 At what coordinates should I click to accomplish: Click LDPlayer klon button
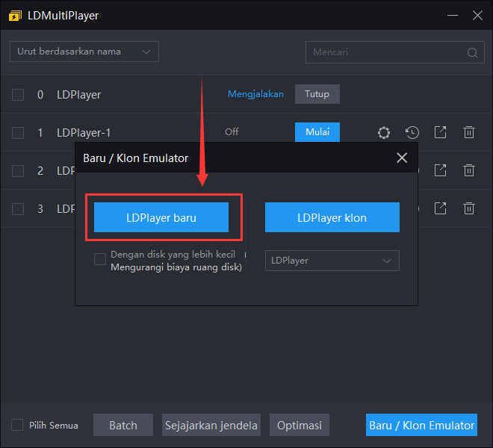[x=332, y=217]
